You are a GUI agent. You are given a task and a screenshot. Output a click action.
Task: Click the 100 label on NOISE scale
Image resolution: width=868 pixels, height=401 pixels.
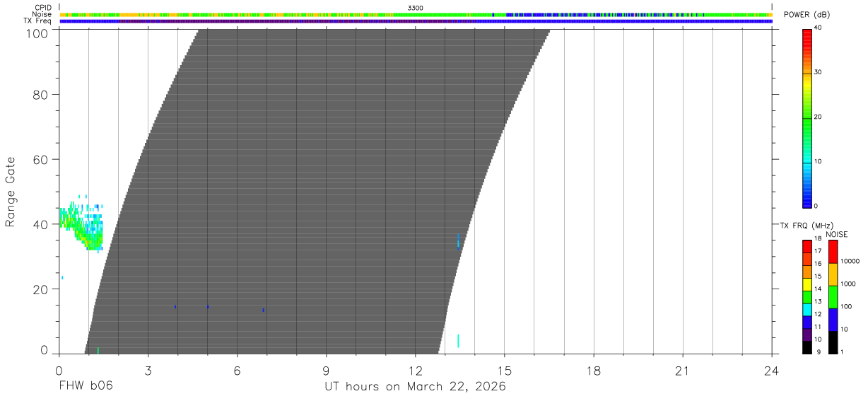click(x=847, y=307)
